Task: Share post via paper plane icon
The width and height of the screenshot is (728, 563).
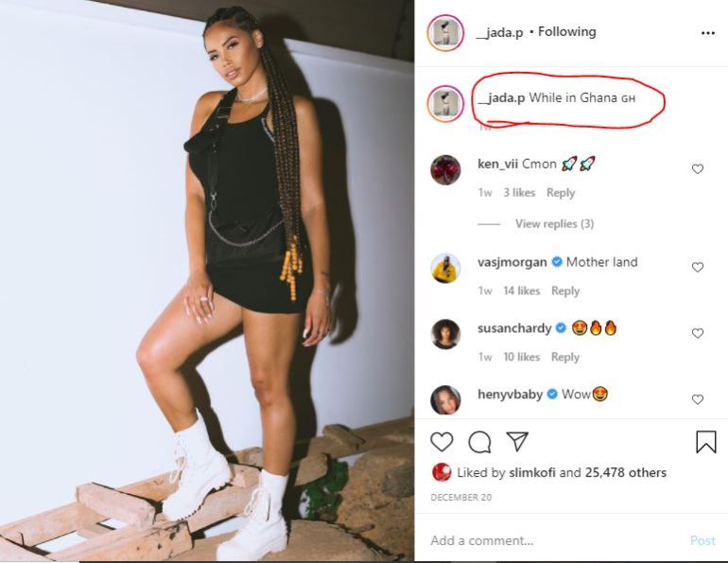Action: 516,442
